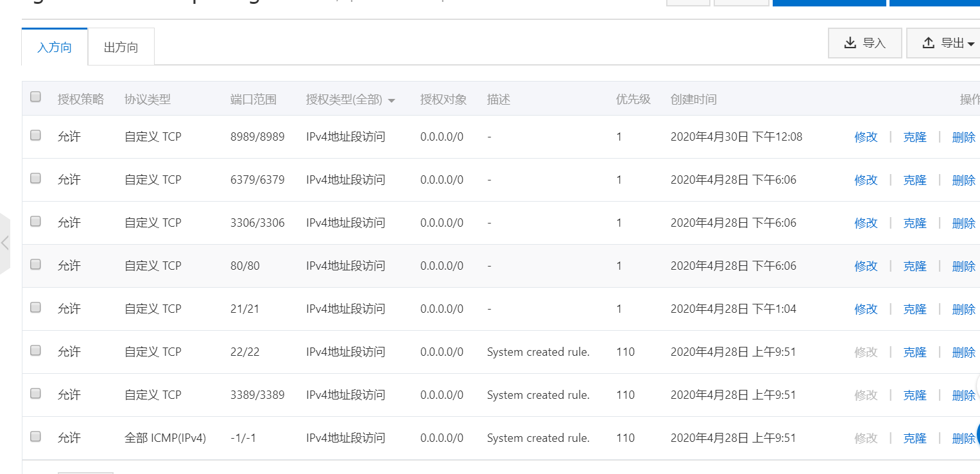Click 克隆 for the ICMP -1/-1 rule
The height and width of the screenshot is (474, 980).
point(915,438)
